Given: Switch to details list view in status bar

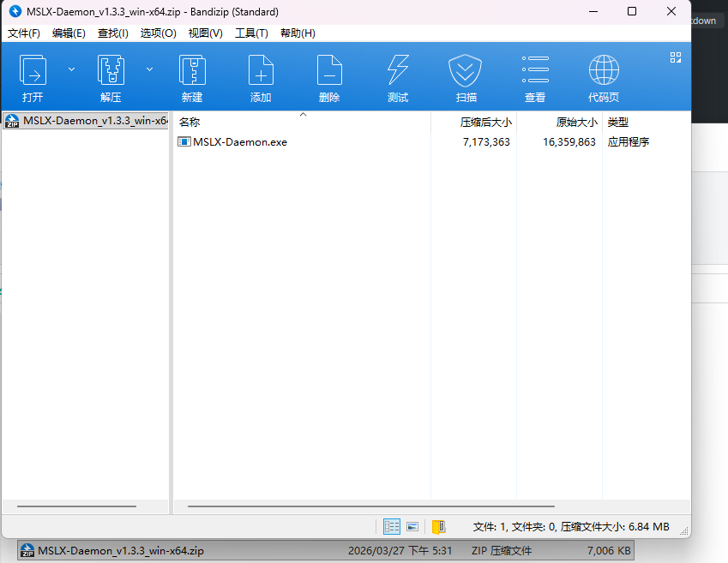Looking at the screenshot, I should click(391, 527).
